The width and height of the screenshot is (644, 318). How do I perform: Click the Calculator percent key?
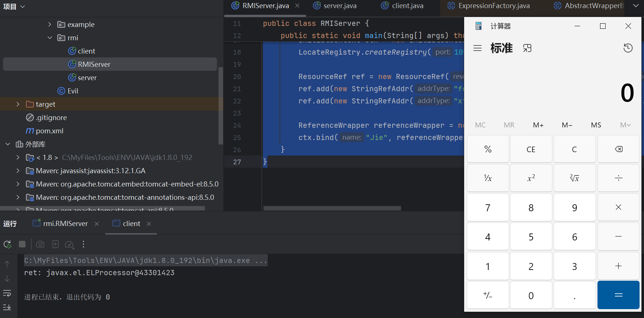click(488, 149)
